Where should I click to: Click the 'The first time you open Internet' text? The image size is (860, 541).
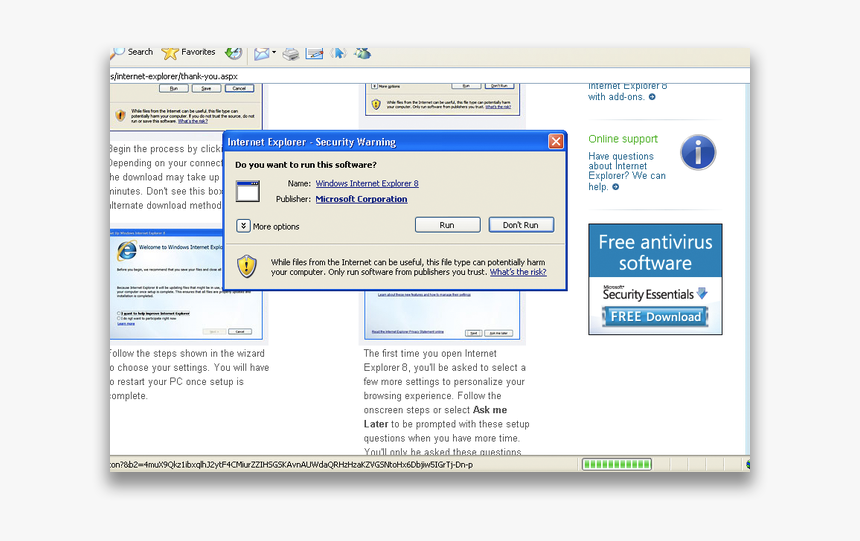click(430, 353)
